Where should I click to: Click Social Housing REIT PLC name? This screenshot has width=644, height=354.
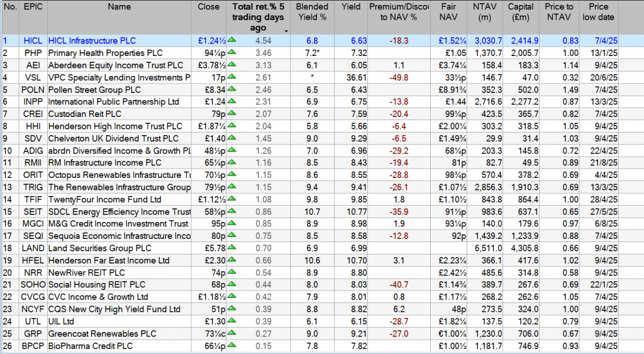96,285
